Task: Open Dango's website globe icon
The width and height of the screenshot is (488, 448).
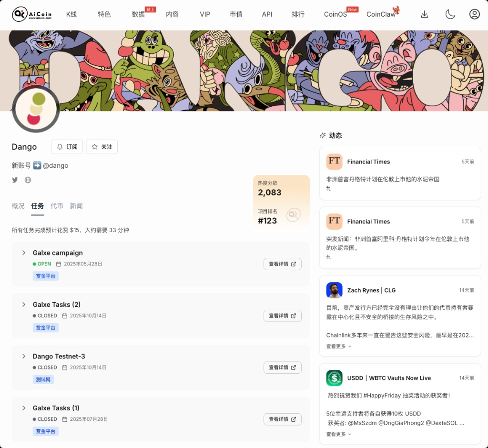Action: pyautogui.click(x=28, y=180)
